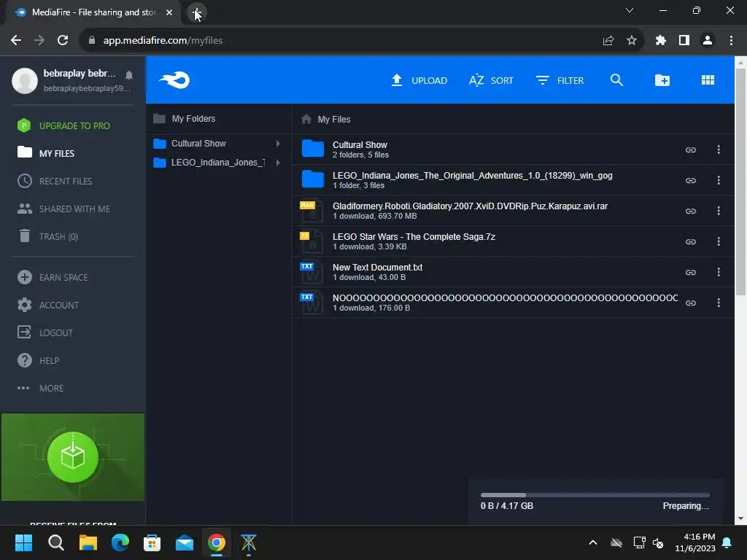Open Help
The width and height of the screenshot is (747, 560).
point(38,360)
